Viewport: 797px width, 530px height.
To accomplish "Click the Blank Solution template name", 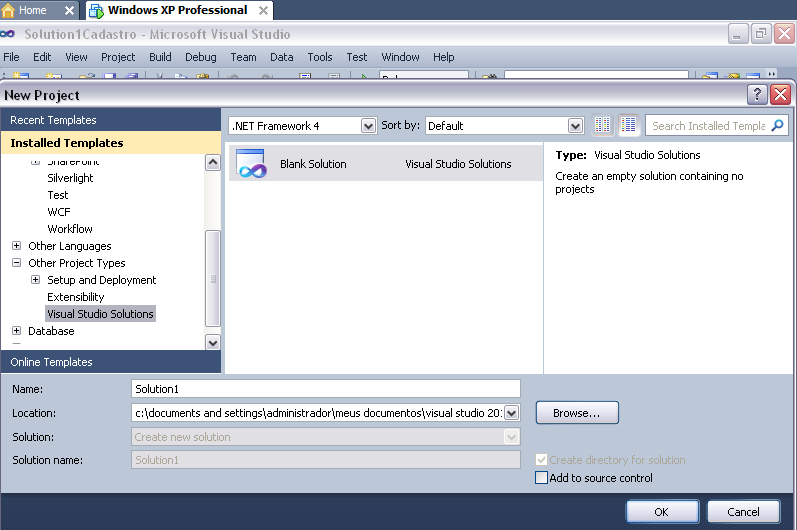I will coord(313,164).
